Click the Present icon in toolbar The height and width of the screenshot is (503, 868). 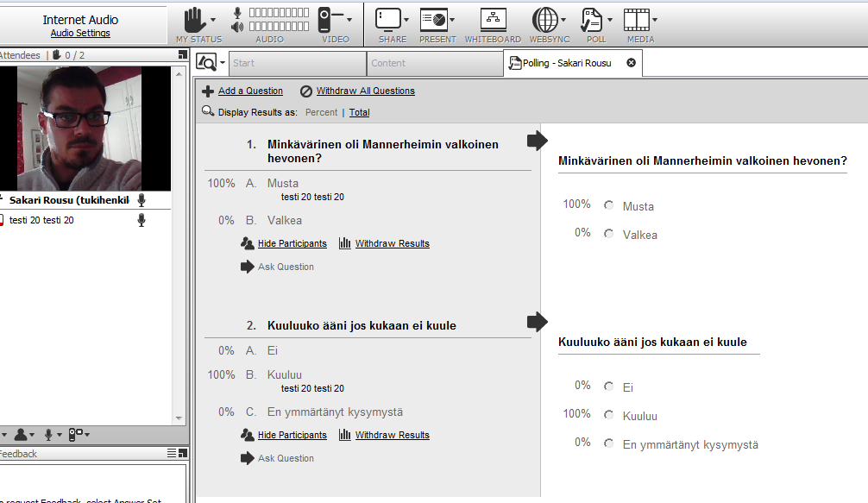(x=433, y=19)
